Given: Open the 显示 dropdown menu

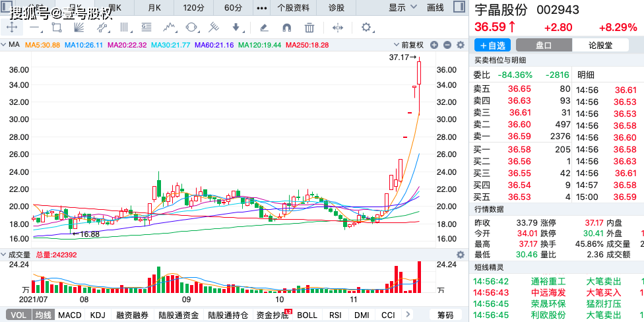Looking at the screenshot, I should tap(403, 8).
